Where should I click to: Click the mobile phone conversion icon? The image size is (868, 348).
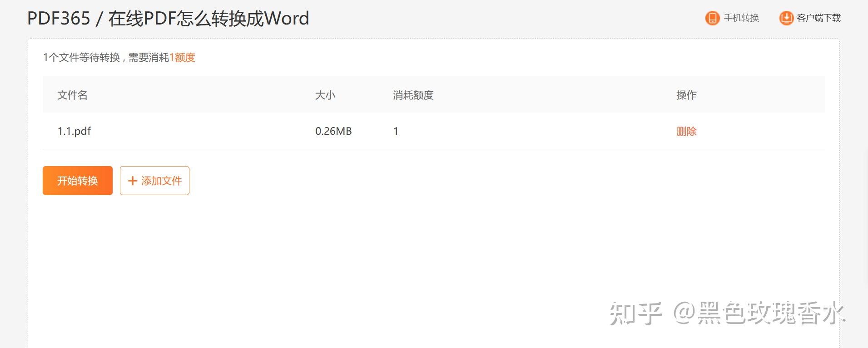[712, 18]
